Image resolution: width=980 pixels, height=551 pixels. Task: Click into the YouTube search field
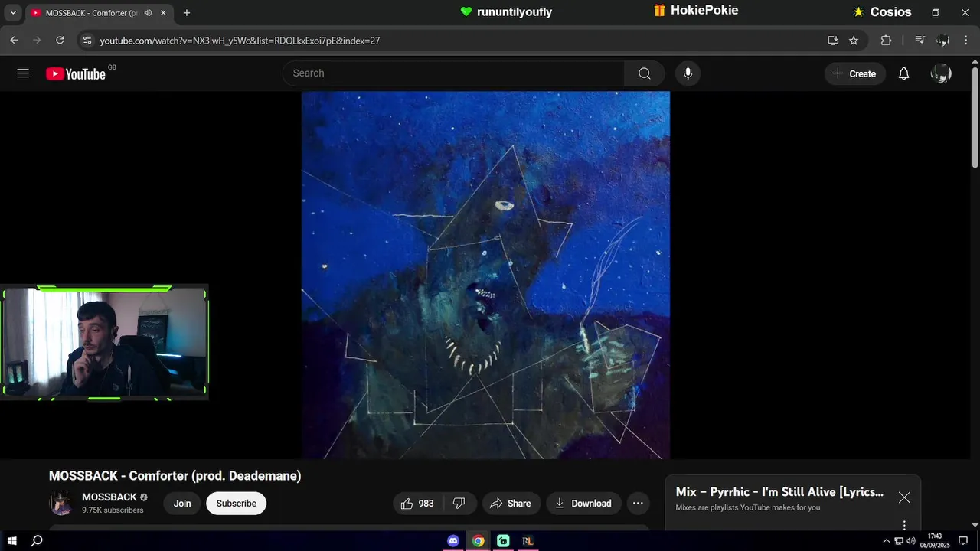[x=453, y=73]
